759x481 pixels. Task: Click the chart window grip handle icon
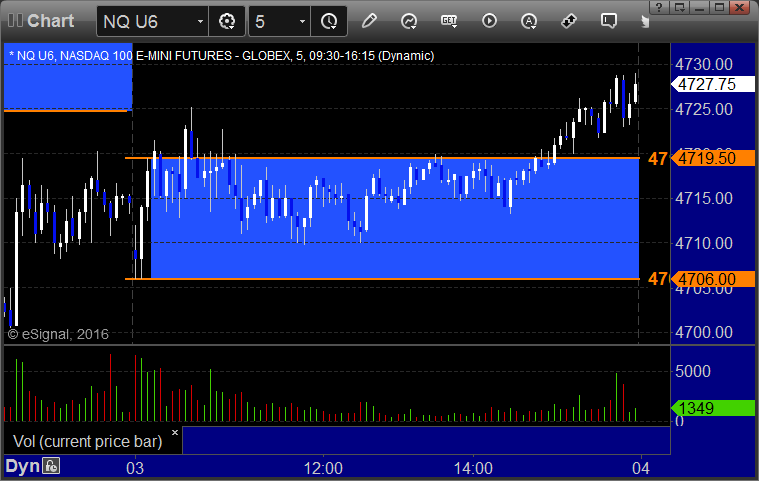(x=15, y=20)
